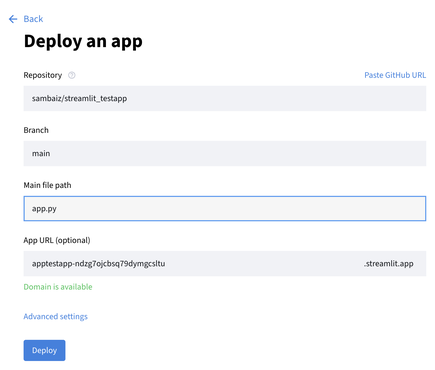The height and width of the screenshot is (370, 435).
Task: Click the 'Main file path' label
Action: pyautogui.click(x=47, y=185)
